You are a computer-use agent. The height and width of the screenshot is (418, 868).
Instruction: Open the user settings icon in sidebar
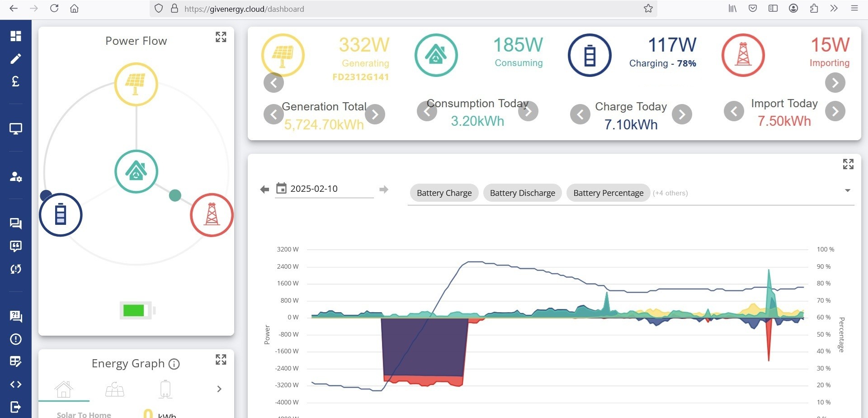tap(16, 176)
